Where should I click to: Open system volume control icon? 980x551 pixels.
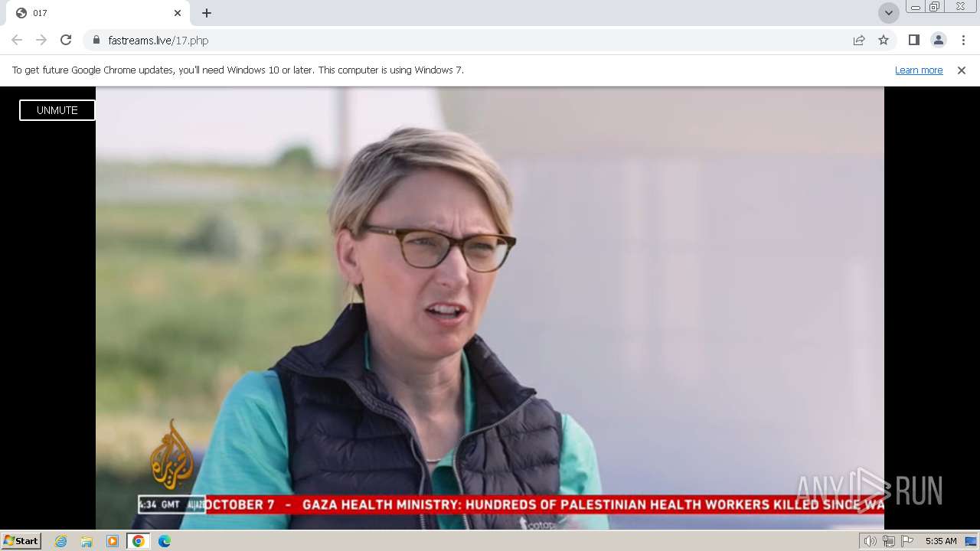[x=870, y=541]
